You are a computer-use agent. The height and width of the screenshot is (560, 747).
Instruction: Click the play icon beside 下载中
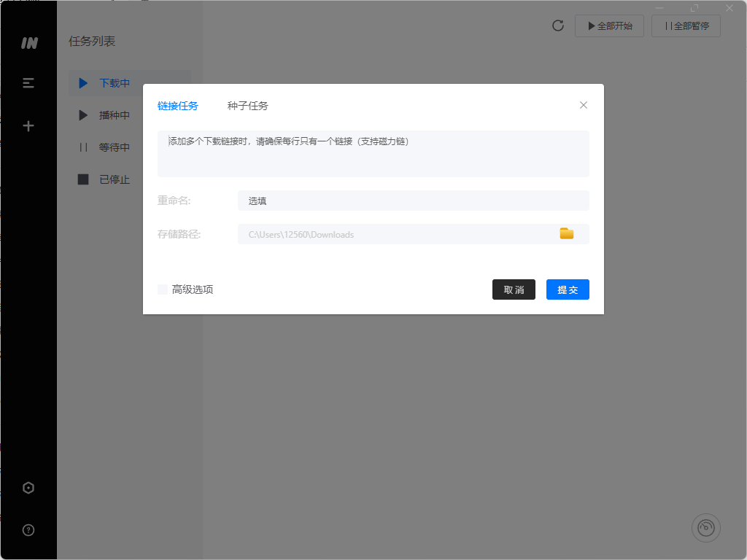click(82, 82)
